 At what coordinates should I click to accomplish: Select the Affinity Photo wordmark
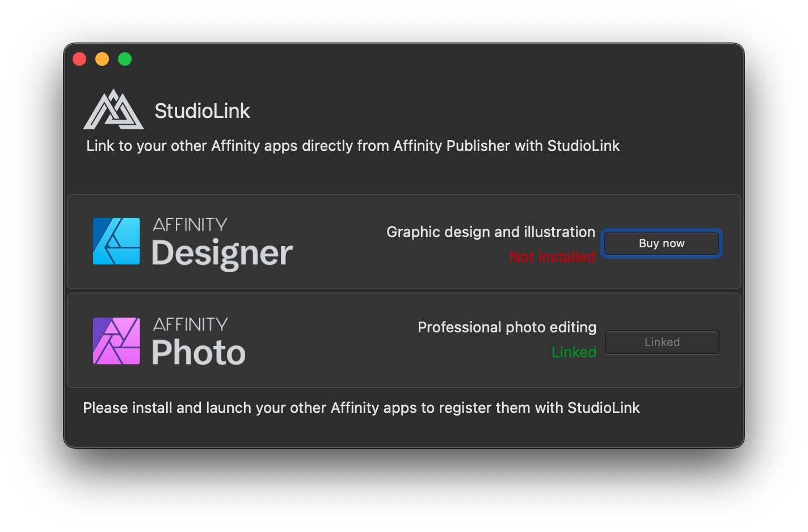pyautogui.click(x=197, y=340)
